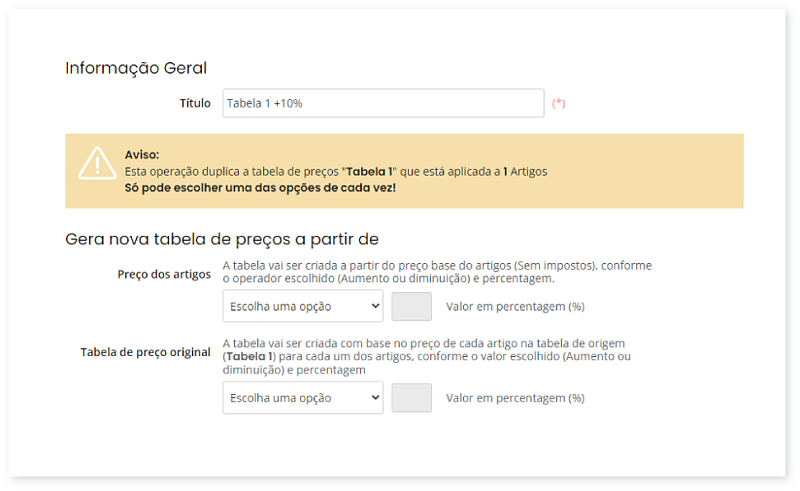Click the Esta operação duplica warning sentence
Image resolution: width=800 pixels, height=491 pixels.
tap(335, 171)
